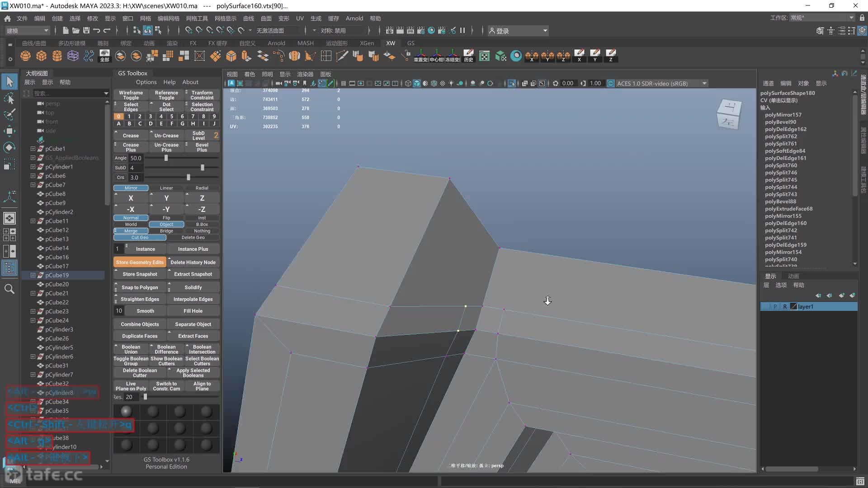Screen dimensions: 868x488
Task: Select Radial mode option
Action: 202,188
